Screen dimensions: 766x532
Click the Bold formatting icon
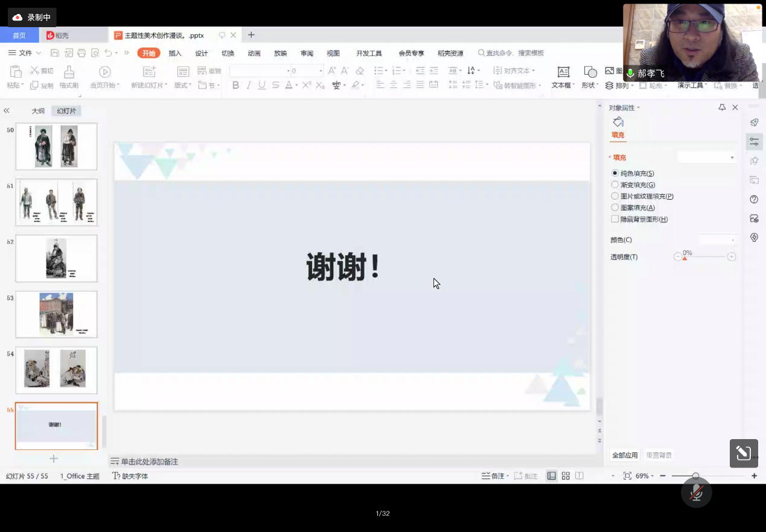pyautogui.click(x=235, y=86)
